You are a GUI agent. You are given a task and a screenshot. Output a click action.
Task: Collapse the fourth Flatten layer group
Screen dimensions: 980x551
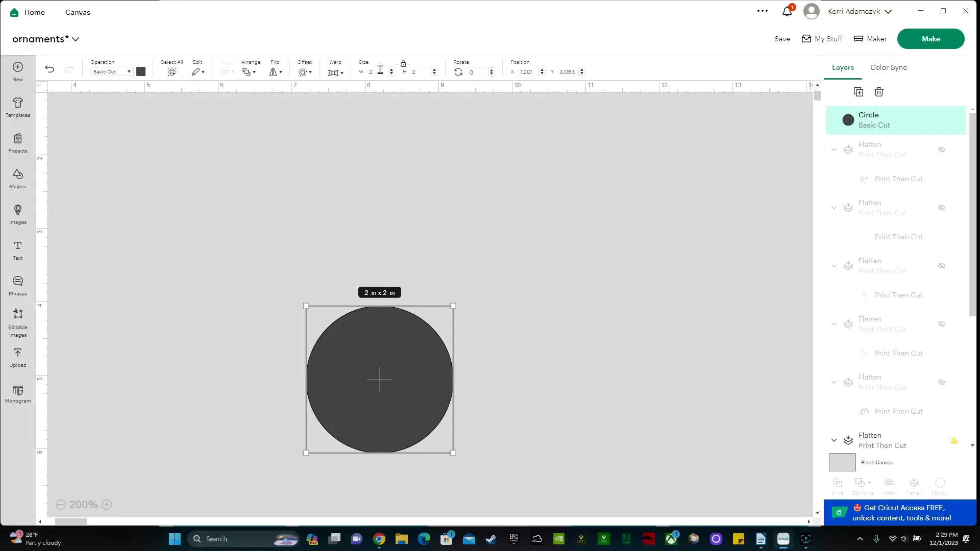(834, 324)
